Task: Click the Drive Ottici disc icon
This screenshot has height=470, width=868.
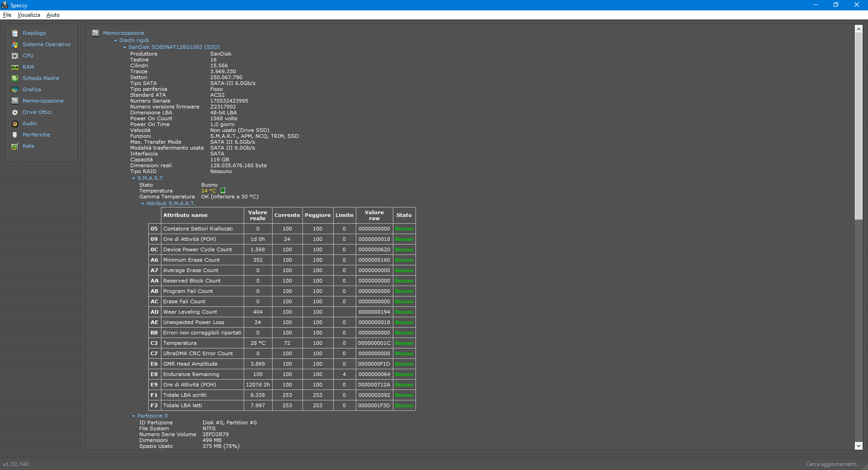Action: 15,113
